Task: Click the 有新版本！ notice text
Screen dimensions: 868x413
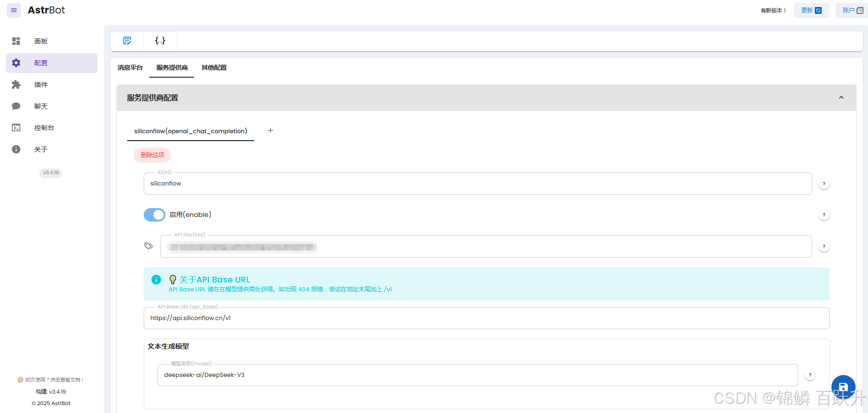Action: point(773,11)
